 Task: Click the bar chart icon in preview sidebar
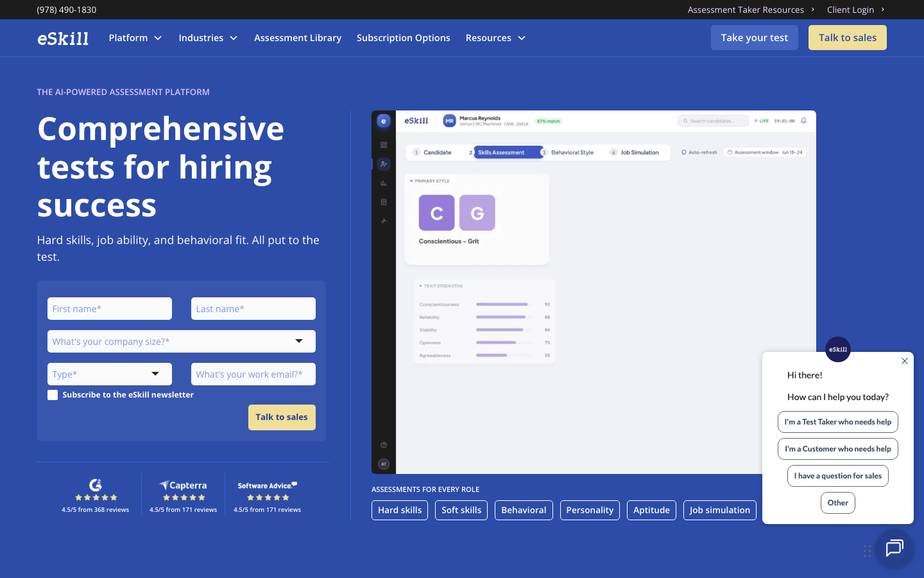click(x=384, y=183)
